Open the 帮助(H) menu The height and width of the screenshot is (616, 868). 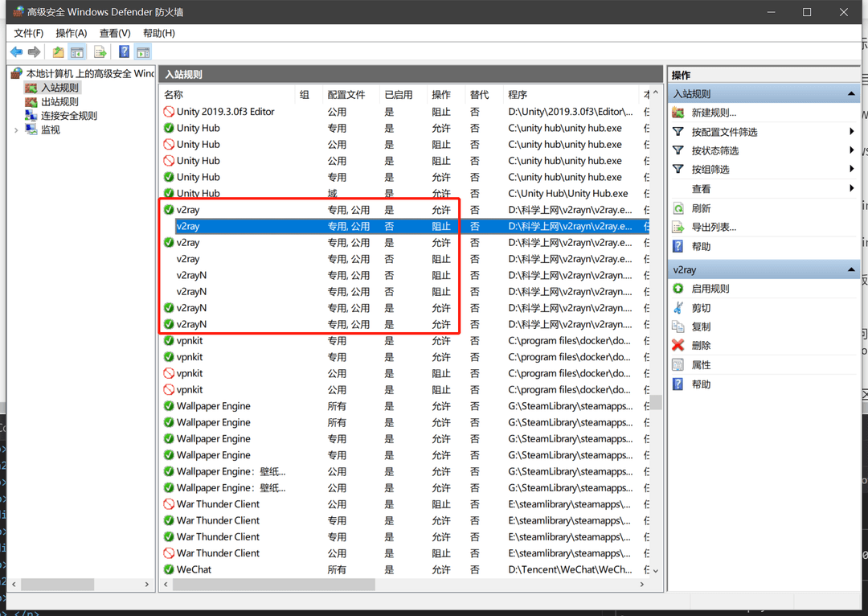(x=159, y=33)
